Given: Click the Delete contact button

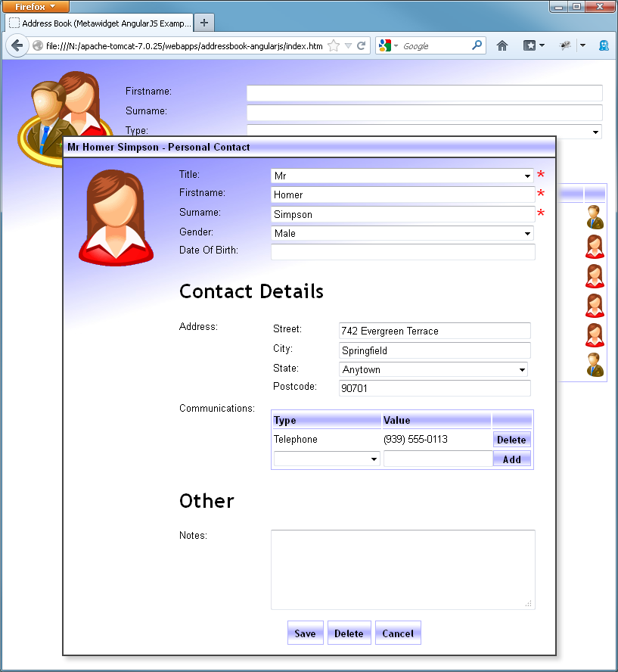Looking at the screenshot, I should click(x=349, y=633).
